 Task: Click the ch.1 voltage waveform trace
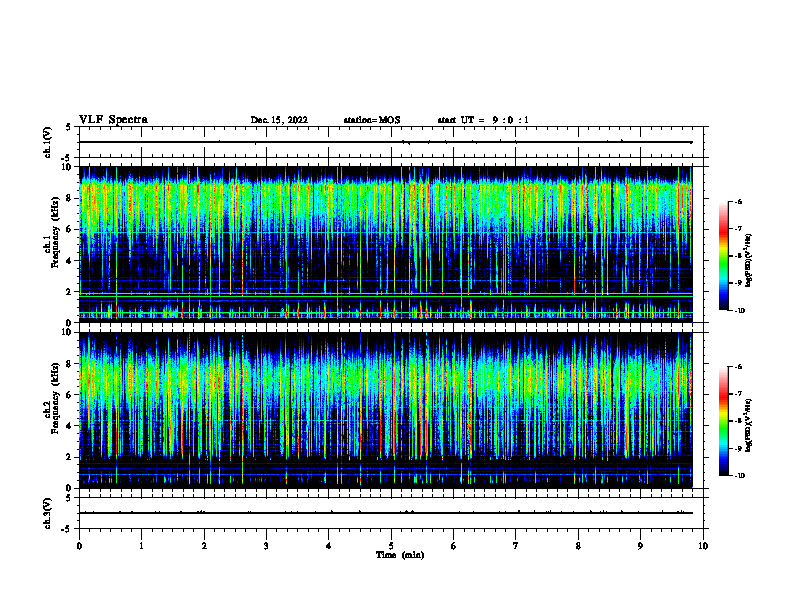point(386,142)
